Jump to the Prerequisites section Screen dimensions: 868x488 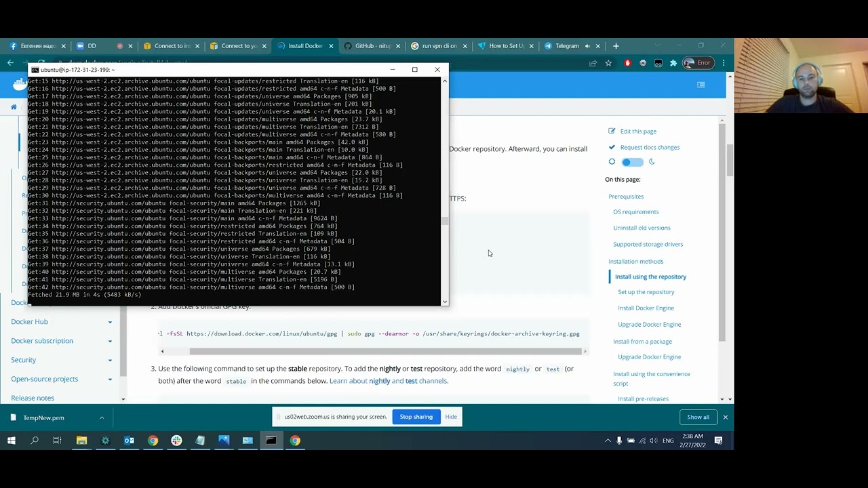coord(626,197)
